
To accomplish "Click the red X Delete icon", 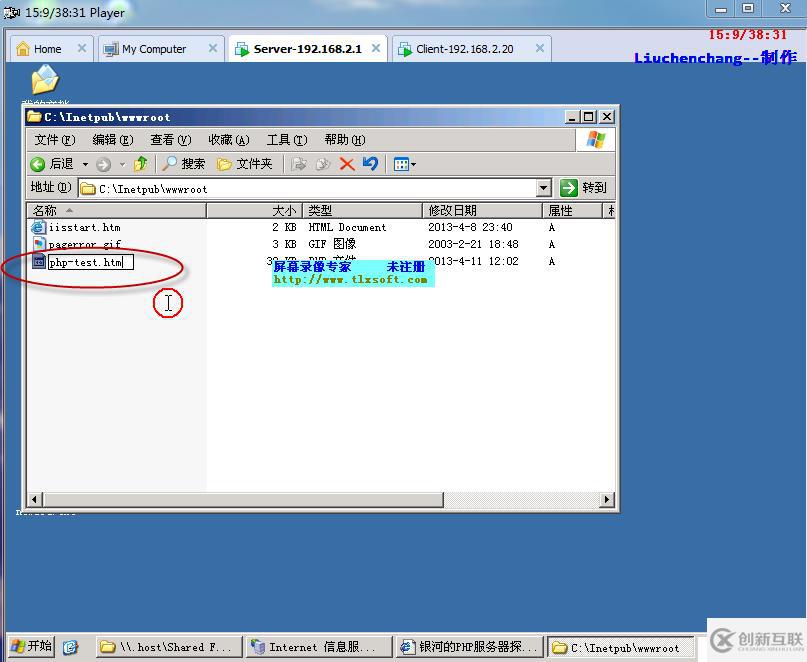I will click(x=347, y=164).
